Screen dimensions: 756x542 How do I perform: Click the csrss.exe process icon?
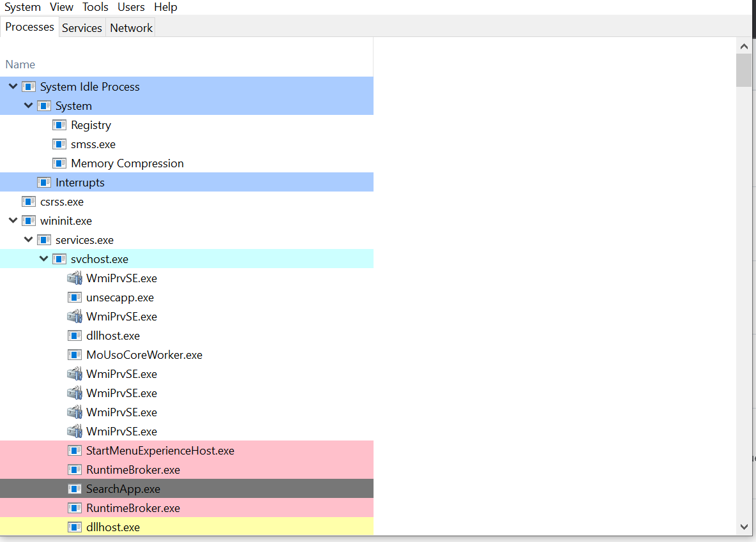click(28, 201)
